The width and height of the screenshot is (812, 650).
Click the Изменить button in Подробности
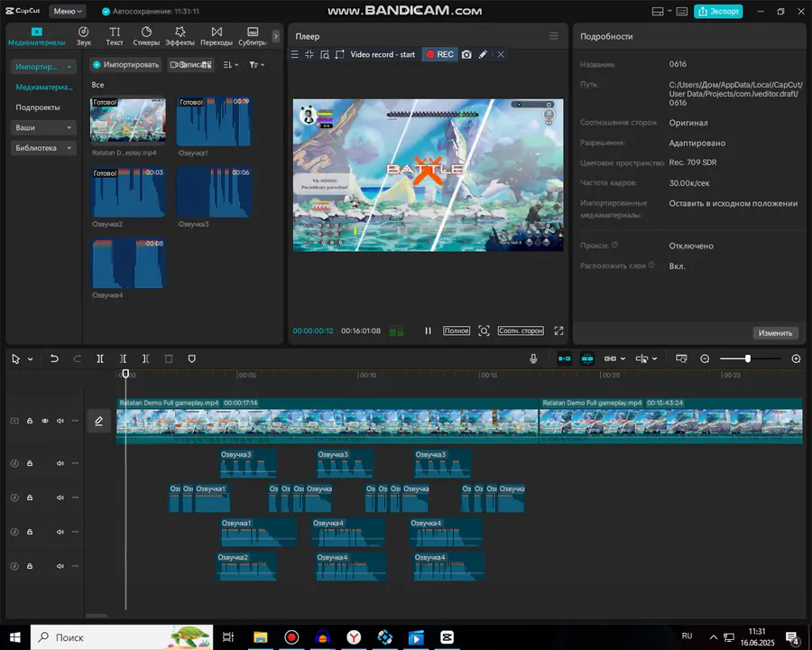pos(775,333)
